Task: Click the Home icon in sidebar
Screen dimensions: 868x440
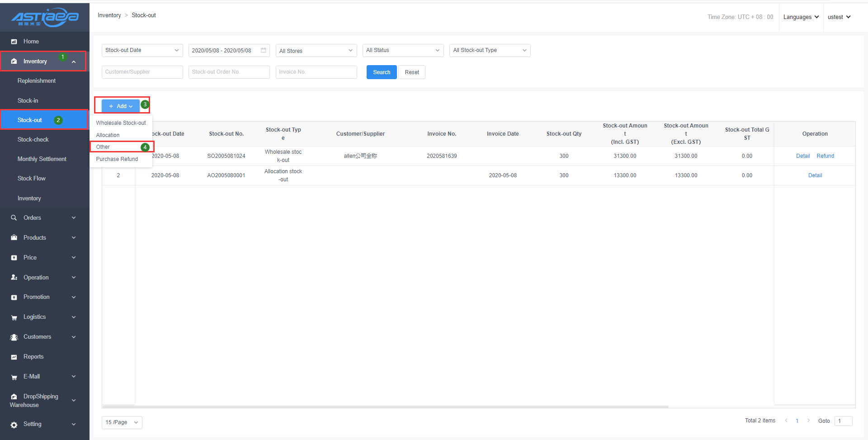Action: coord(14,42)
